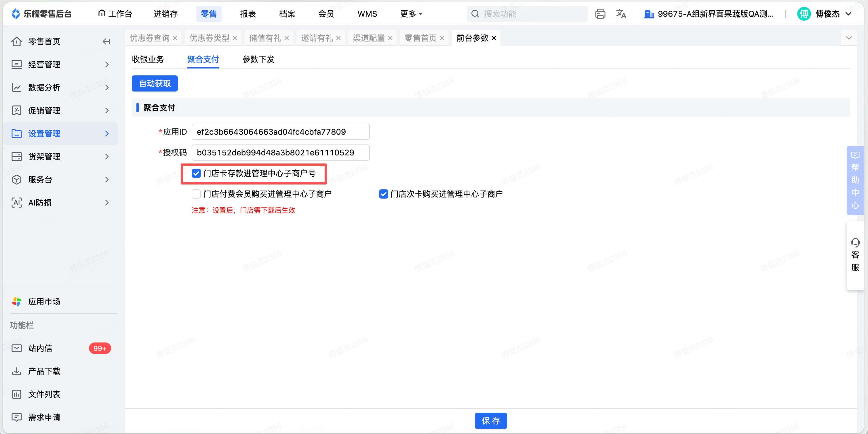Click the 促销管理 discount icon
868x434 pixels.
16,111
